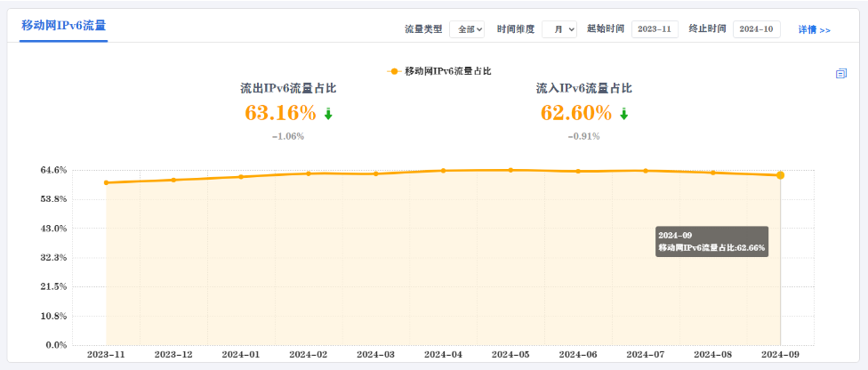
Task: Open the 详情 >> link
Action: point(815,30)
